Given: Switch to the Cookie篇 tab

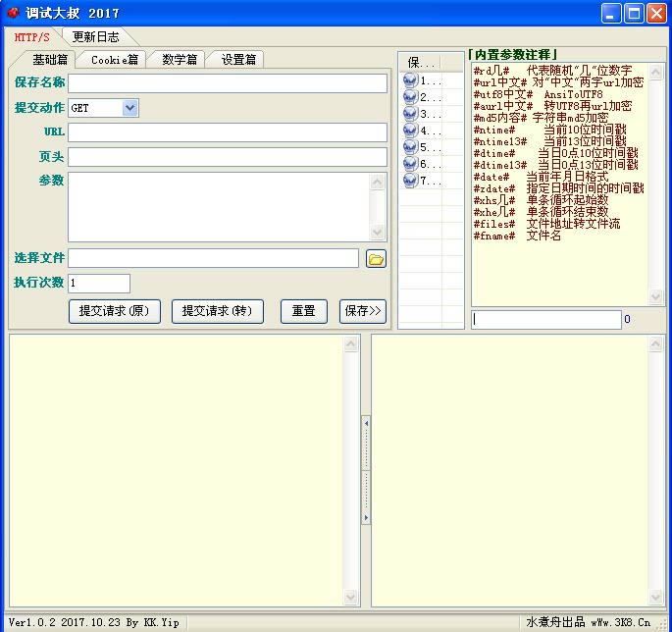Looking at the screenshot, I should pyautogui.click(x=115, y=60).
